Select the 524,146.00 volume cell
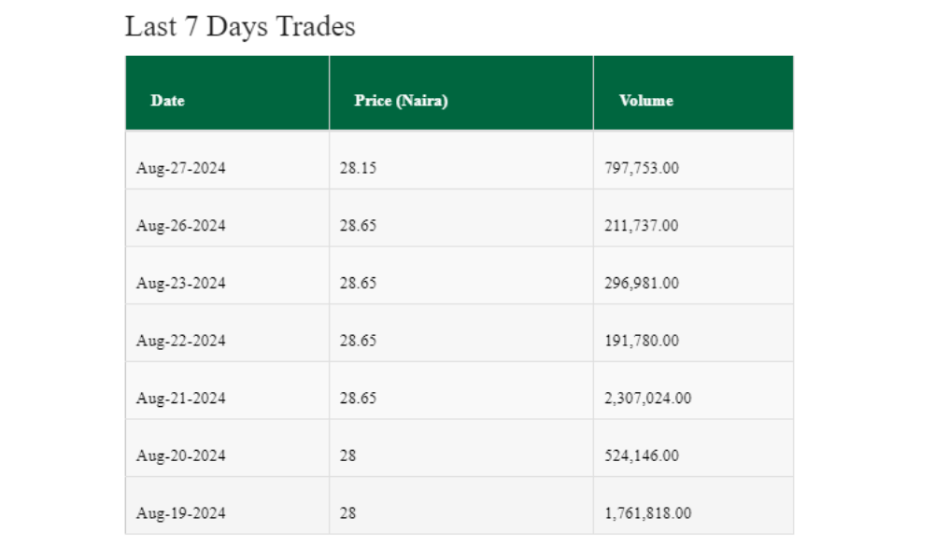The height and width of the screenshot is (560, 934). click(x=642, y=455)
